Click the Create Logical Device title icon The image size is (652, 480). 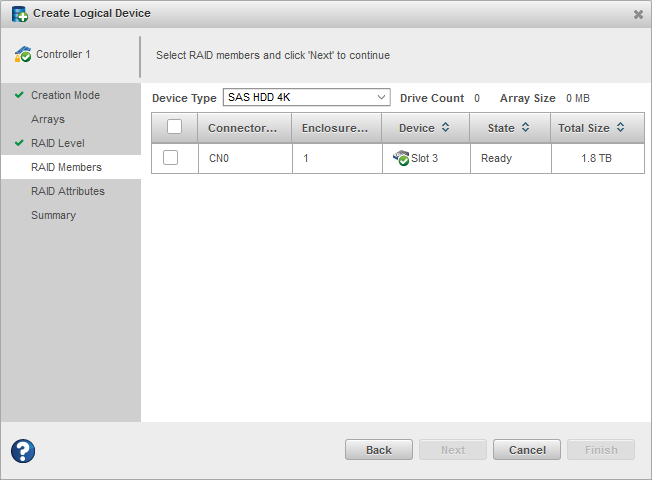[19, 14]
